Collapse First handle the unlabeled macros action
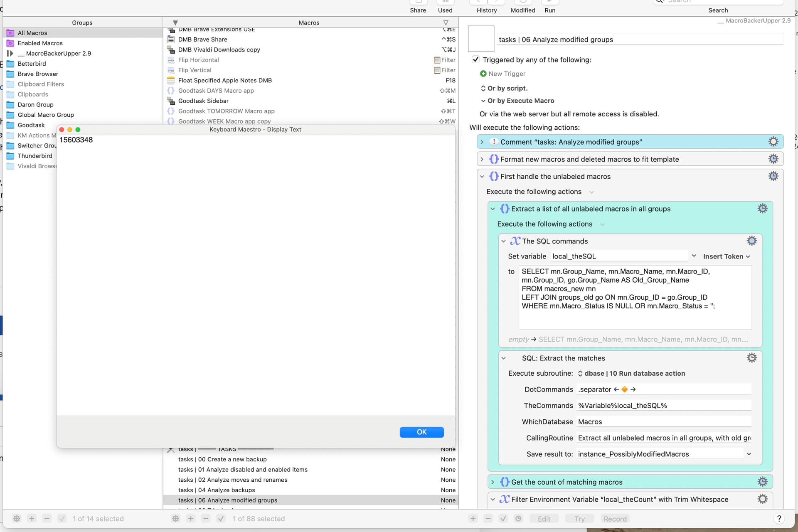The width and height of the screenshot is (798, 532). coord(482,176)
